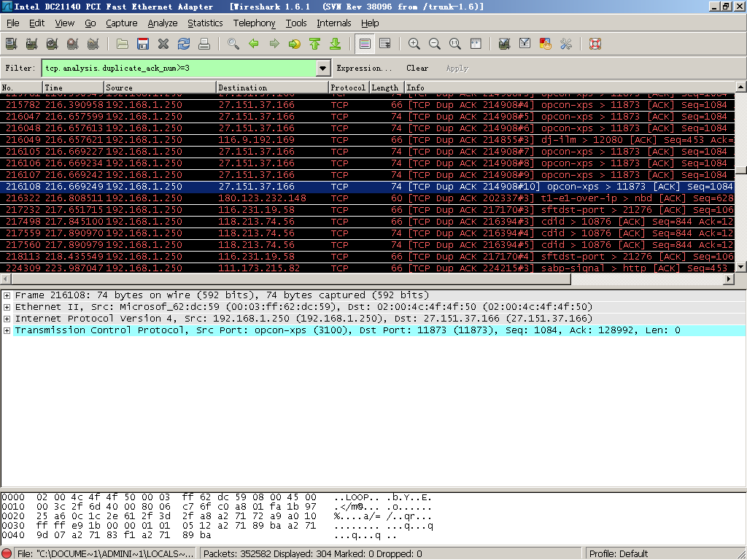Open the View menu

[x=64, y=23]
